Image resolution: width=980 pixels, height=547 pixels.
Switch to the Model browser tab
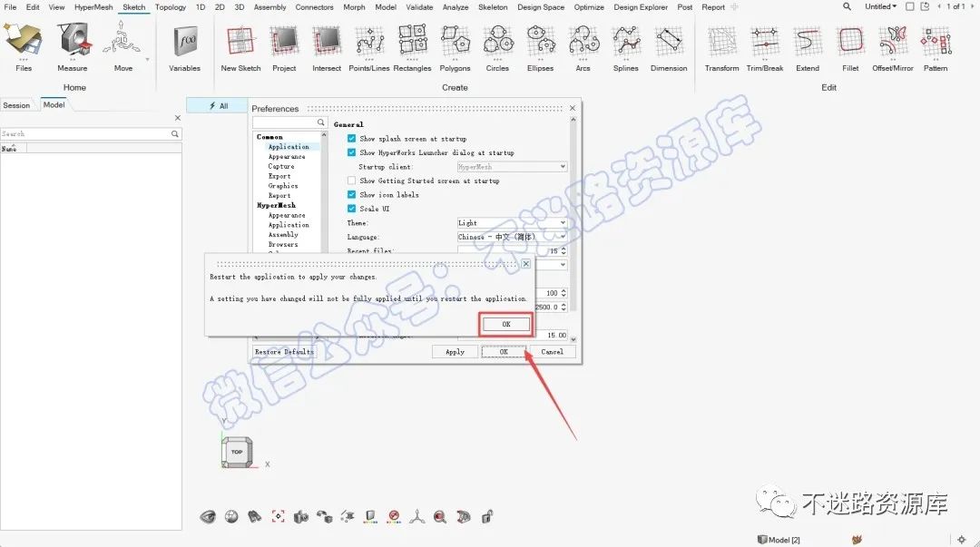(54, 104)
